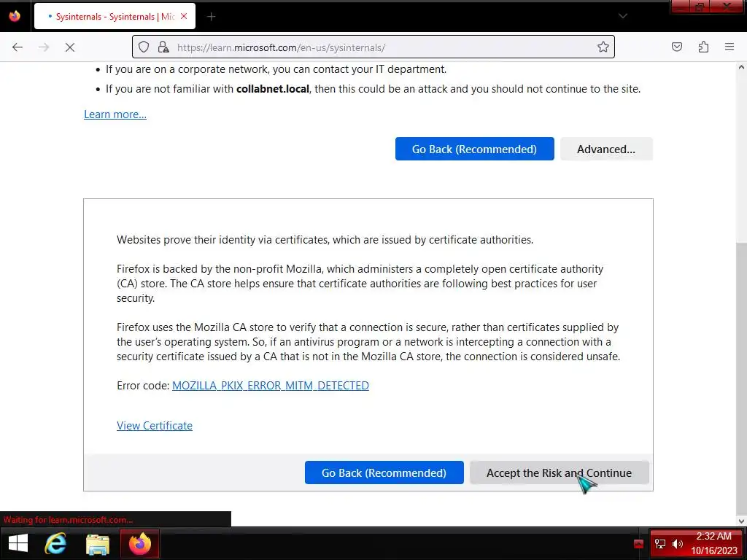Open MOZILLA_PKIX_ERROR_MITM_DETECTED error code link
Image resolution: width=747 pixels, height=560 pixels.
tap(271, 385)
